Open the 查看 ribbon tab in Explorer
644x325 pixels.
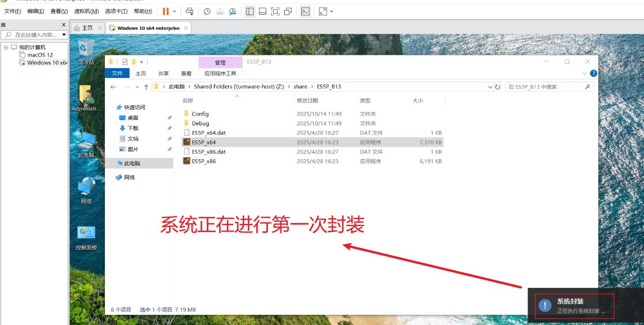coord(186,73)
